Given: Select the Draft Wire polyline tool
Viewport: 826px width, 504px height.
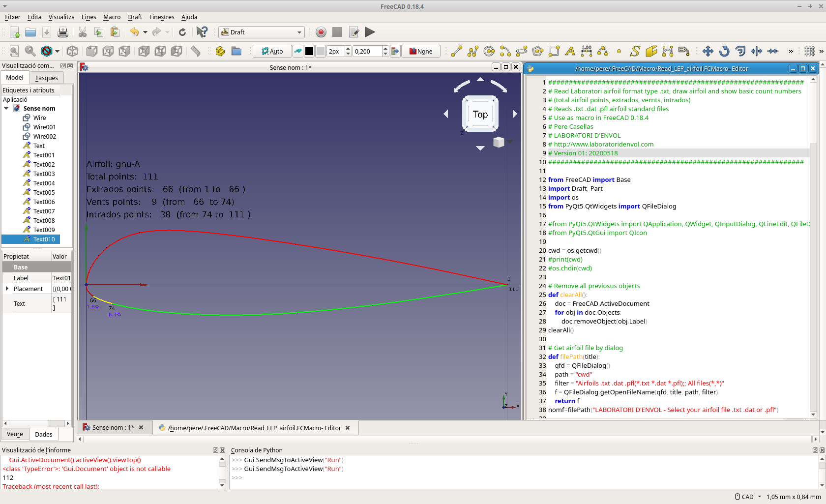Looking at the screenshot, I should [473, 51].
